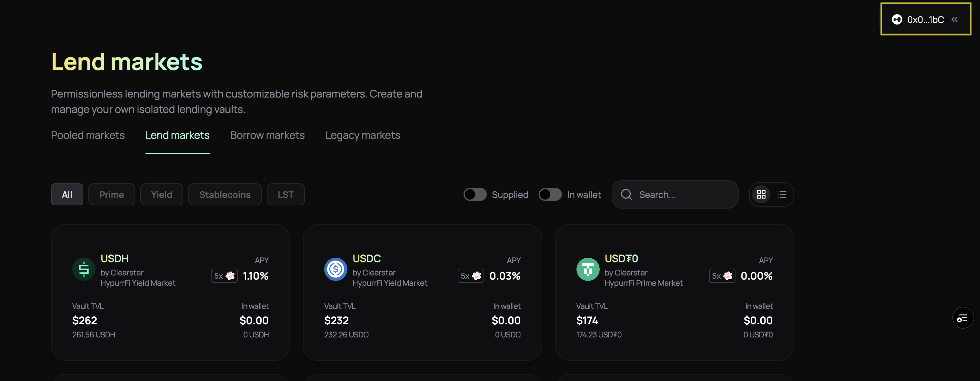Click the search magnifier icon
Screen dimensions: 980x381
click(626, 194)
